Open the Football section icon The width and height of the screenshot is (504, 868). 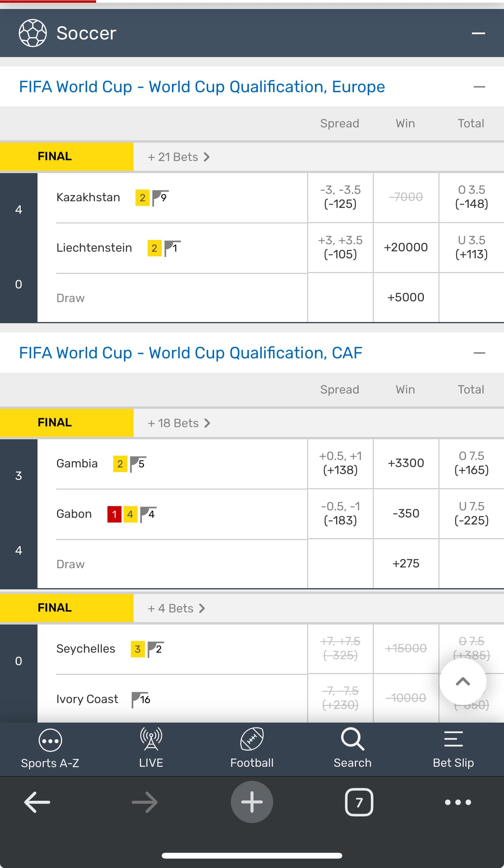252,740
